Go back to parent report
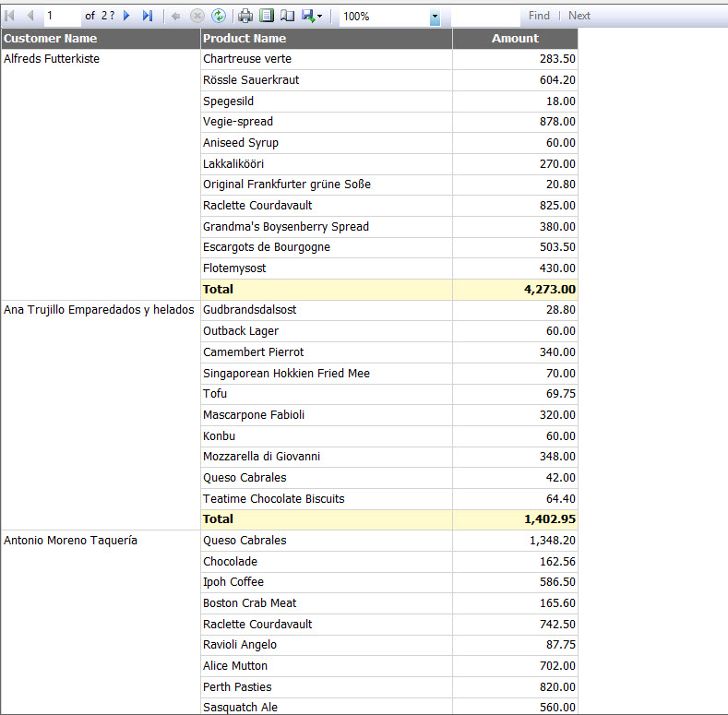This screenshot has width=728, height=715. pyautogui.click(x=176, y=17)
